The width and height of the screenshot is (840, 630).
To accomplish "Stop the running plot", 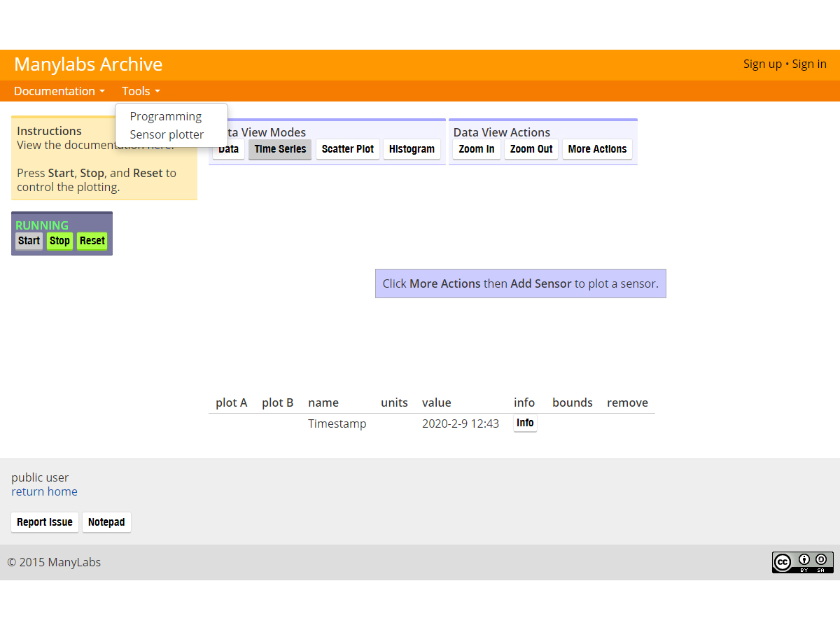I will 59,241.
